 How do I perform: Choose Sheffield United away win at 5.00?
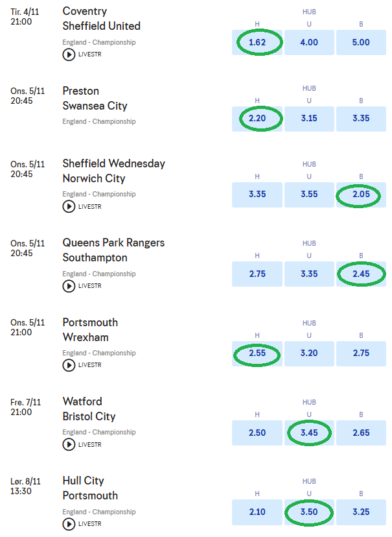(361, 43)
